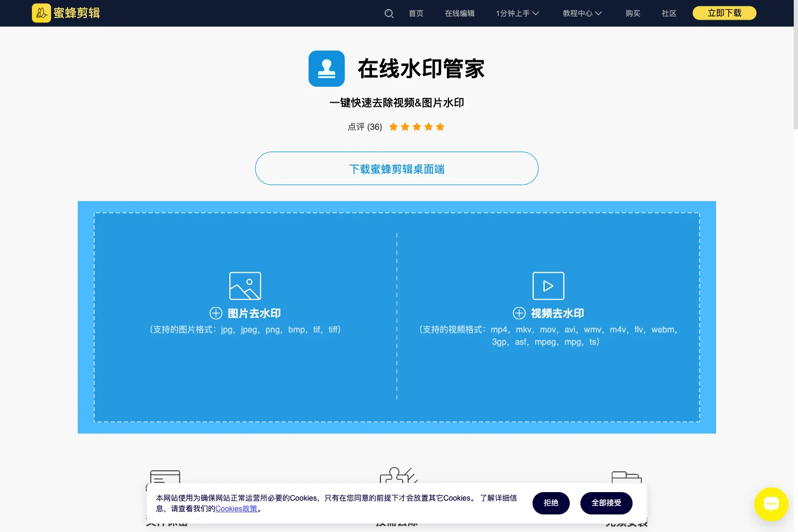The height and width of the screenshot is (532, 798).
Task: Open the Cookies政策 link
Action: point(236,509)
